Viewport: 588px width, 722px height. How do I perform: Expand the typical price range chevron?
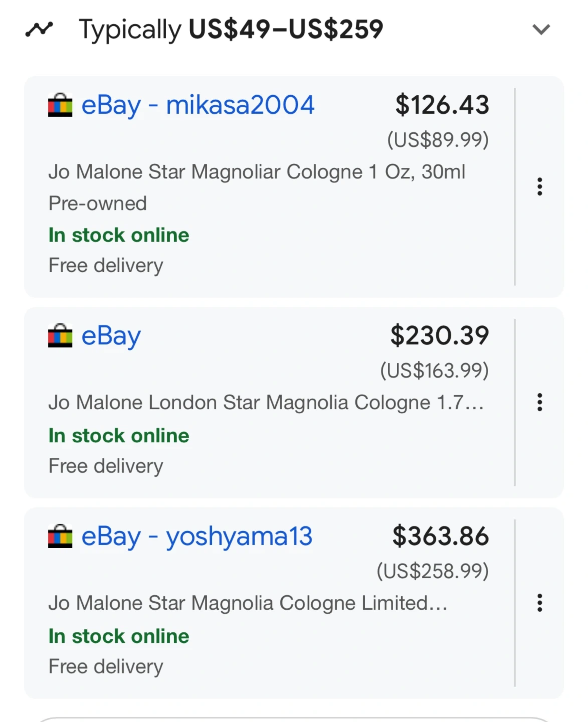coord(541,30)
